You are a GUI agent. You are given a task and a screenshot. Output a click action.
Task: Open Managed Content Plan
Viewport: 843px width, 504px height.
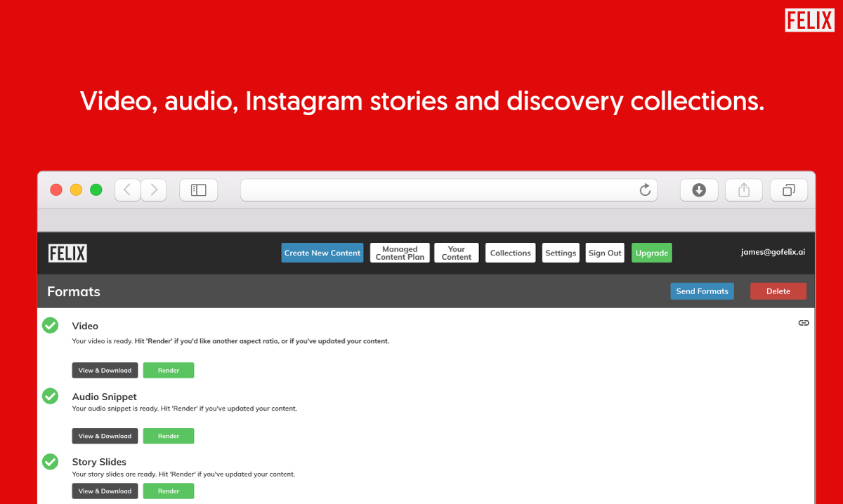click(400, 253)
